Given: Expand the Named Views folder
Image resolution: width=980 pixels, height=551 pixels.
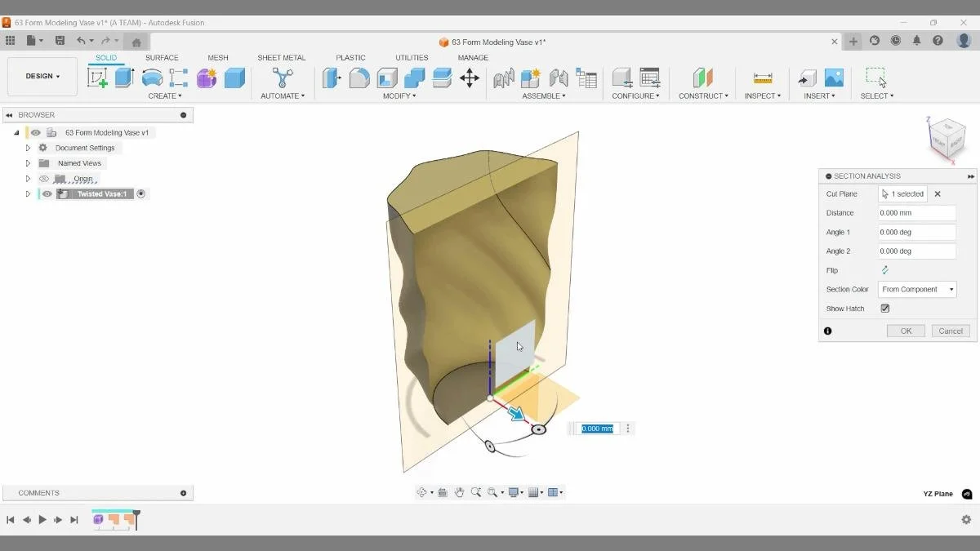Looking at the screenshot, I should (27, 162).
